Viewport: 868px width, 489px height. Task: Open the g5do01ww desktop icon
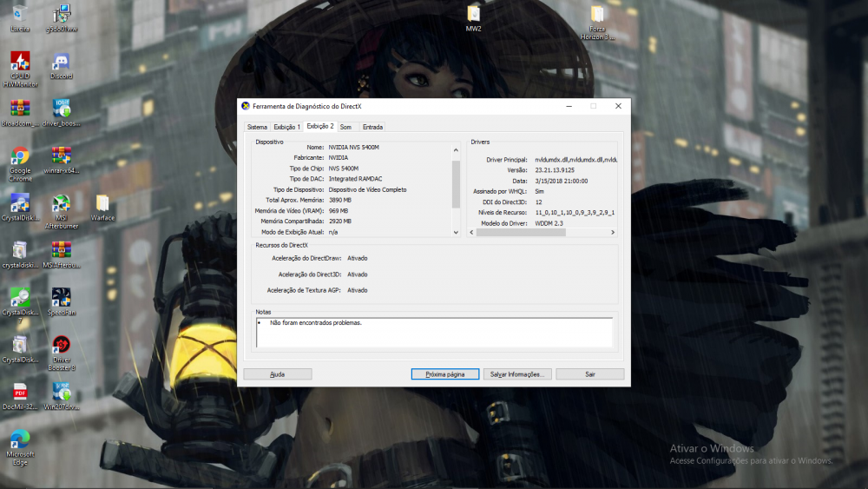62,16
